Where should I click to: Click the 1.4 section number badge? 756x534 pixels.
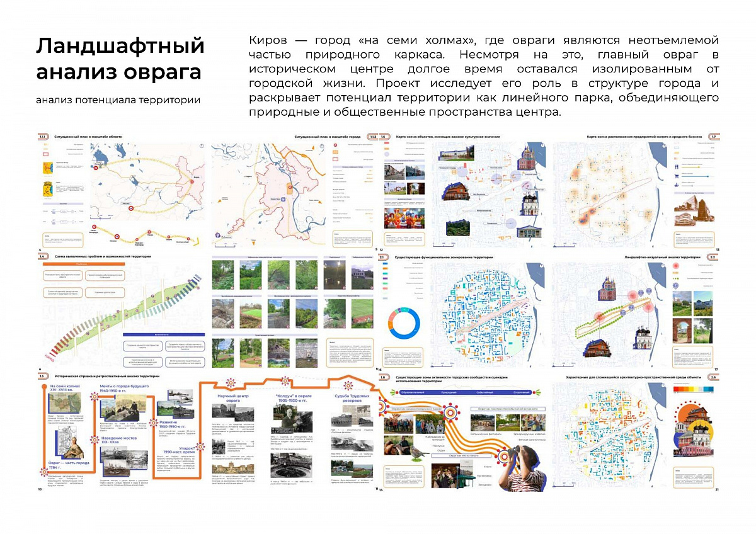click(x=43, y=256)
